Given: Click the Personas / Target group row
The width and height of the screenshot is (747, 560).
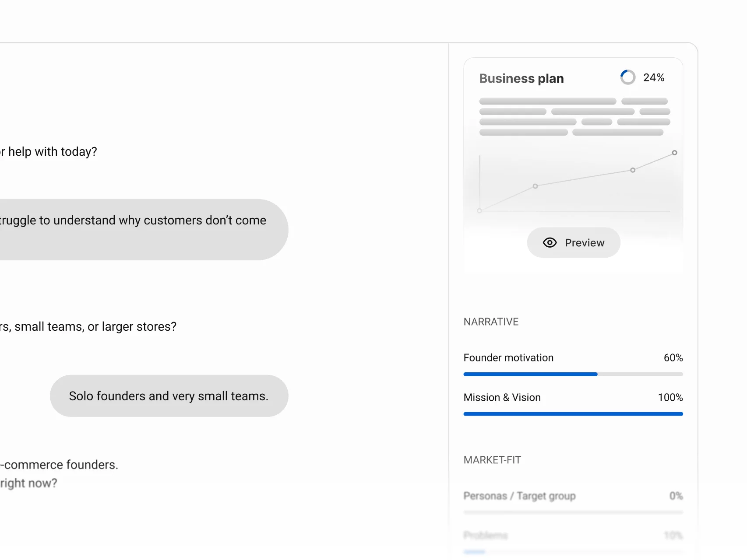Looking at the screenshot, I should click(520, 496).
